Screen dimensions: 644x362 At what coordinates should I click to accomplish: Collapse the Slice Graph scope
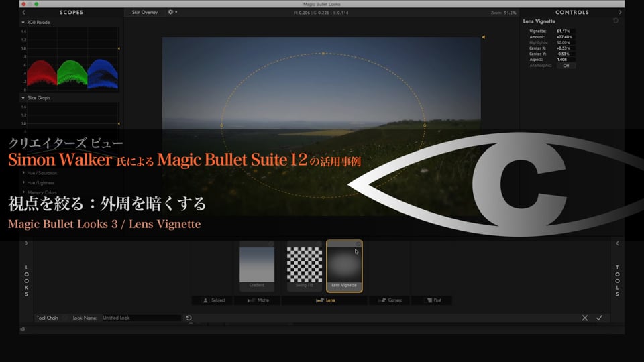[x=23, y=98]
